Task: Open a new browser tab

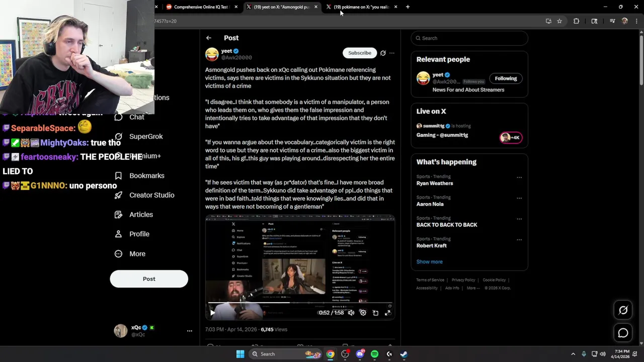Action: (x=408, y=7)
